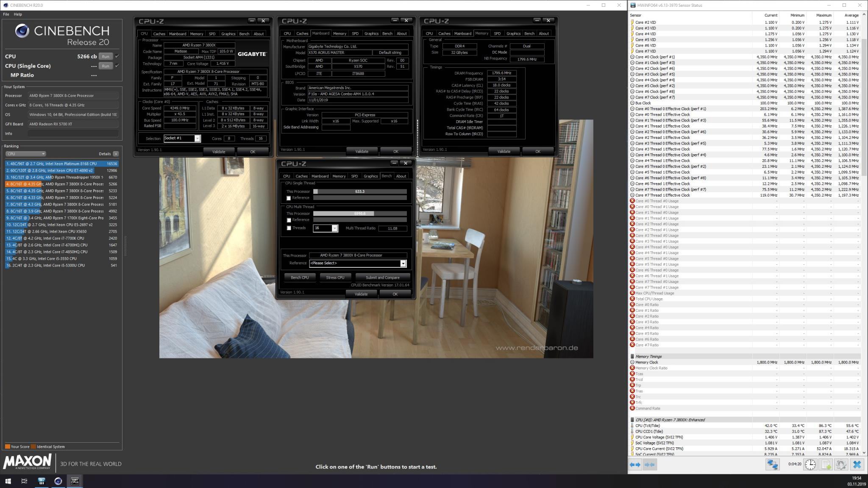Screen dimensions: 868x488
Task: Enable Single Thread Reference checkbox
Action: coord(289,198)
